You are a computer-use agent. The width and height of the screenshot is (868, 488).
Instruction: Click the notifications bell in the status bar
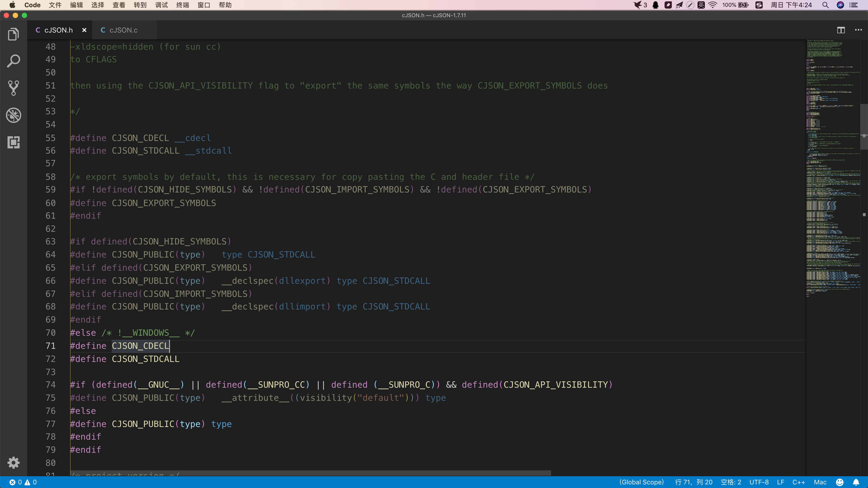point(856,482)
